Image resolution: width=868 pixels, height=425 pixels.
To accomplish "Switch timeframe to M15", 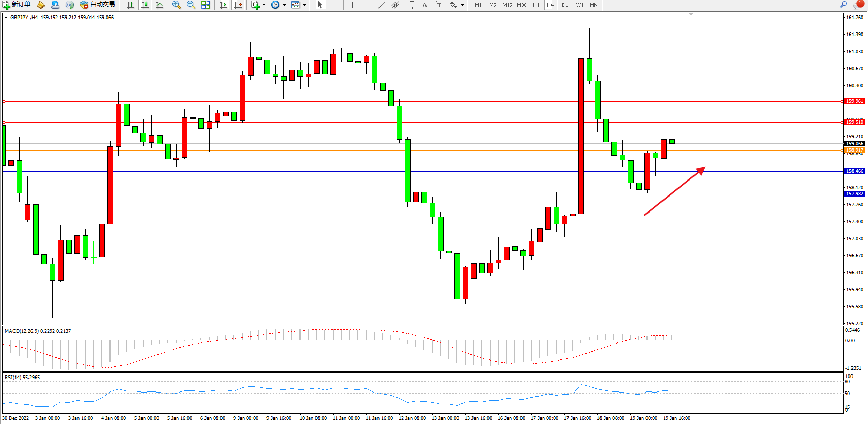I will pyautogui.click(x=507, y=5).
